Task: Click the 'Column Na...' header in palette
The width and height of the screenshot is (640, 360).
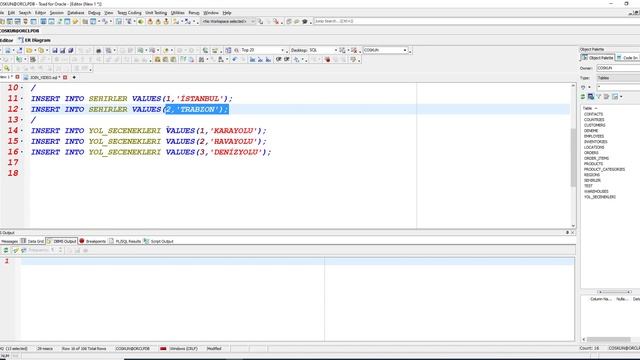Action: 600,299
